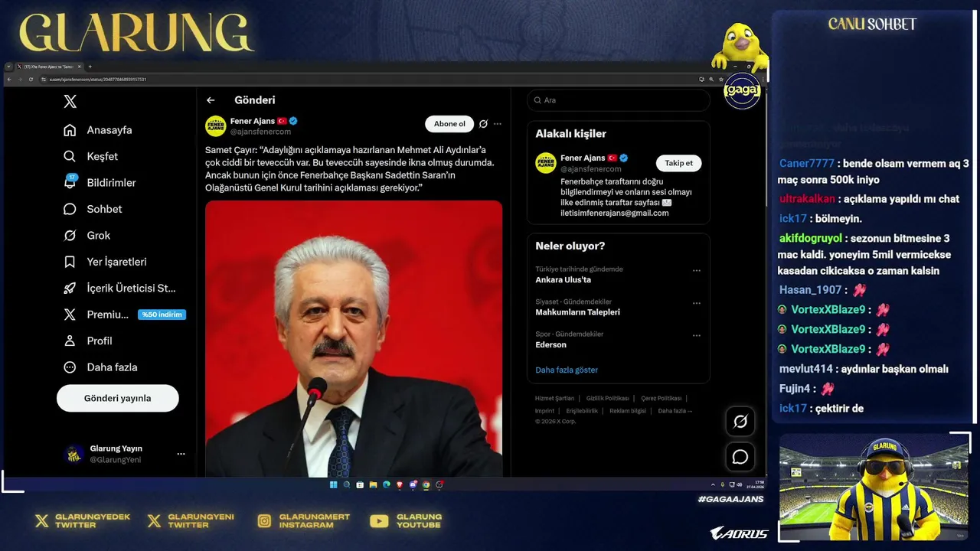The height and width of the screenshot is (551, 980).
Task: Click the %50 indirim badge
Action: tap(162, 315)
